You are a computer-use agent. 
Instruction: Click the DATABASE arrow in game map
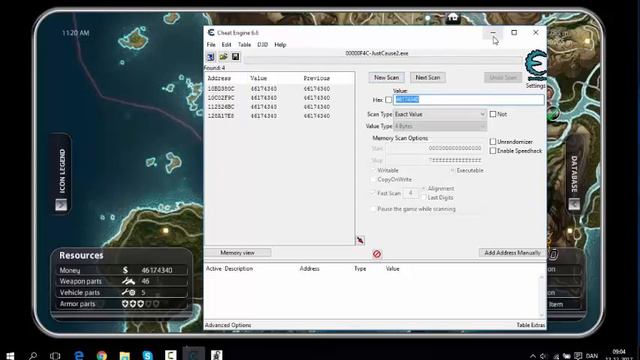pyautogui.click(x=574, y=204)
